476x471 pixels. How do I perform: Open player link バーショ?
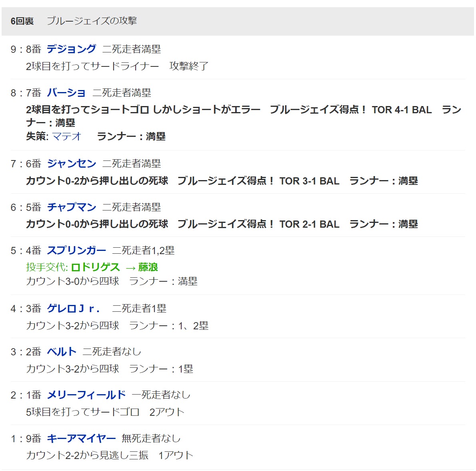point(66,92)
